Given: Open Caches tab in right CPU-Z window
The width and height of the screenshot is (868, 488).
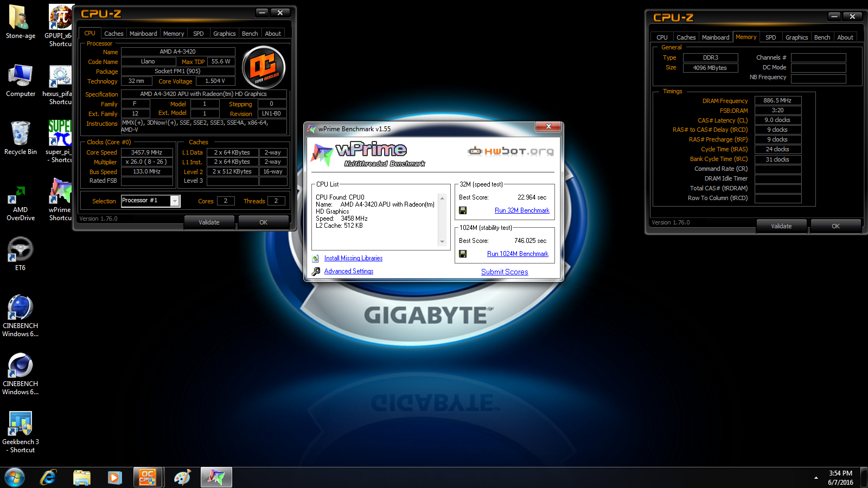Looking at the screenshot, I should (x=686, y=37).
